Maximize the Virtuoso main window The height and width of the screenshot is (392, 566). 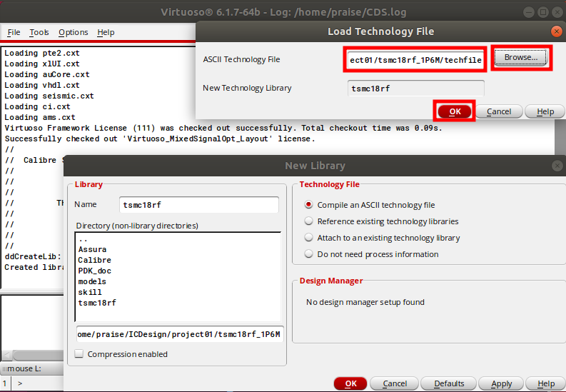(x=543, y=12)
